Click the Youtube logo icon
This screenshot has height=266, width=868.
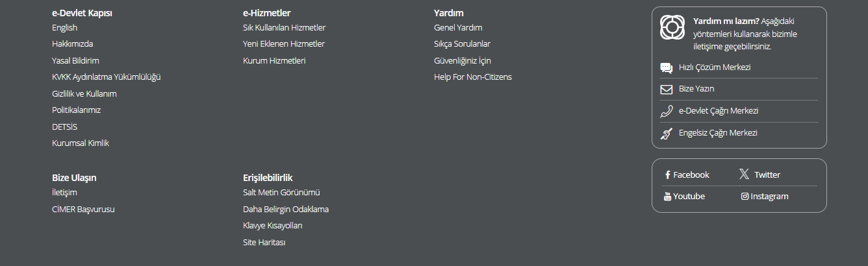pyautogui.click(x=667, y=197)
